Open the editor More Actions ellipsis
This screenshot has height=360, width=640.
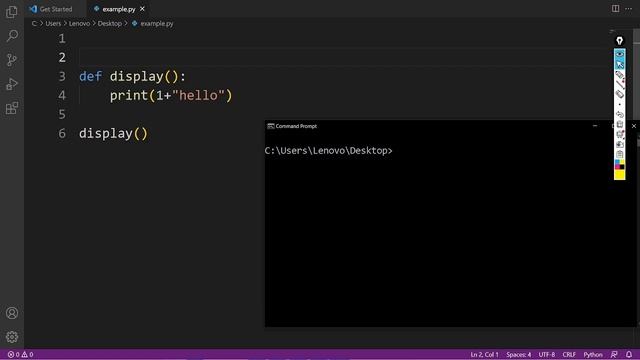click(x=629, y=9)
